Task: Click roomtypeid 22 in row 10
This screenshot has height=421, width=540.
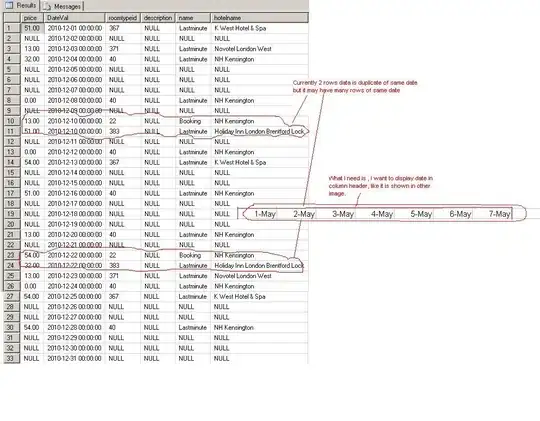Action: coord(113,121)
